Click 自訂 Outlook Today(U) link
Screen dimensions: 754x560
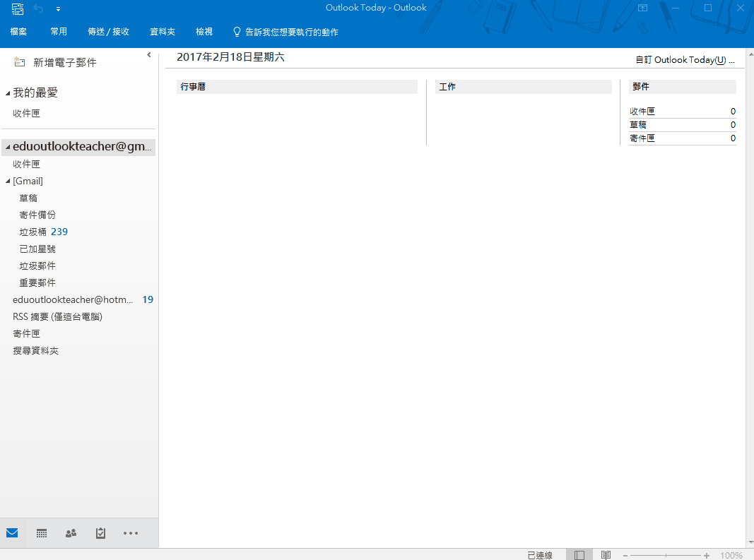point(685,60)
